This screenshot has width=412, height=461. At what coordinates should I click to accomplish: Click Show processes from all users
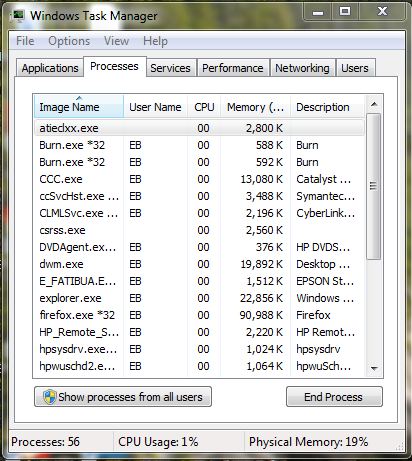tap(123, 397)
